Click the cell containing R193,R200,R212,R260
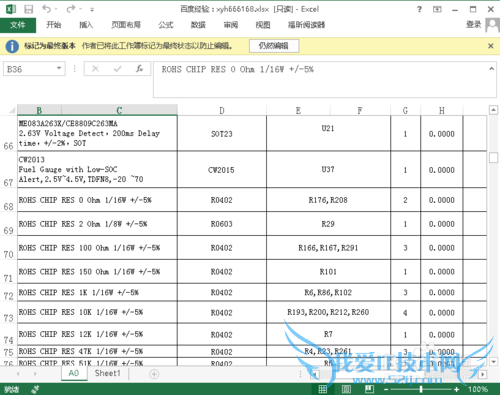Screen dimensions: 500x395 point(328,312)
